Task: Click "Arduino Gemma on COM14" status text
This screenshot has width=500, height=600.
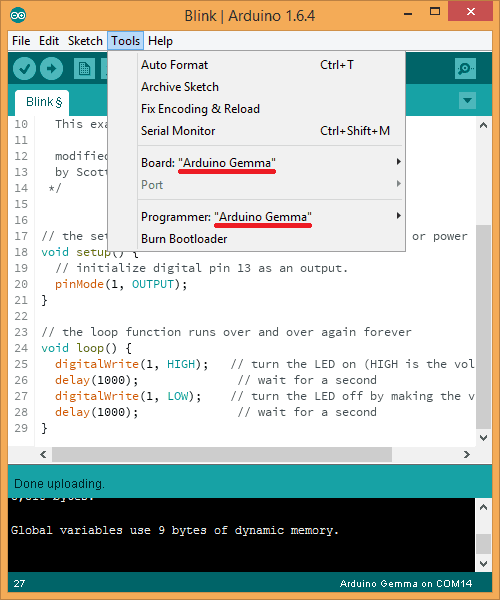Action: 406,584
